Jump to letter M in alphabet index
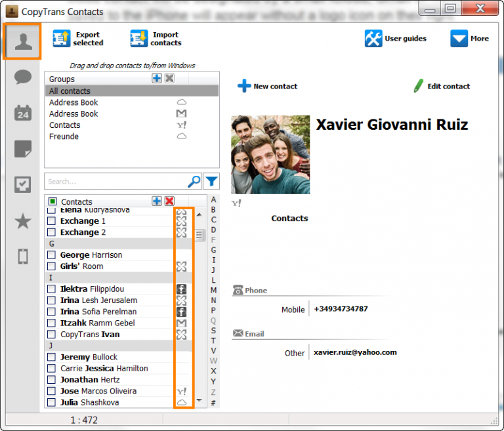Viewport: 504px width, 431px height. tap(213, 290)
